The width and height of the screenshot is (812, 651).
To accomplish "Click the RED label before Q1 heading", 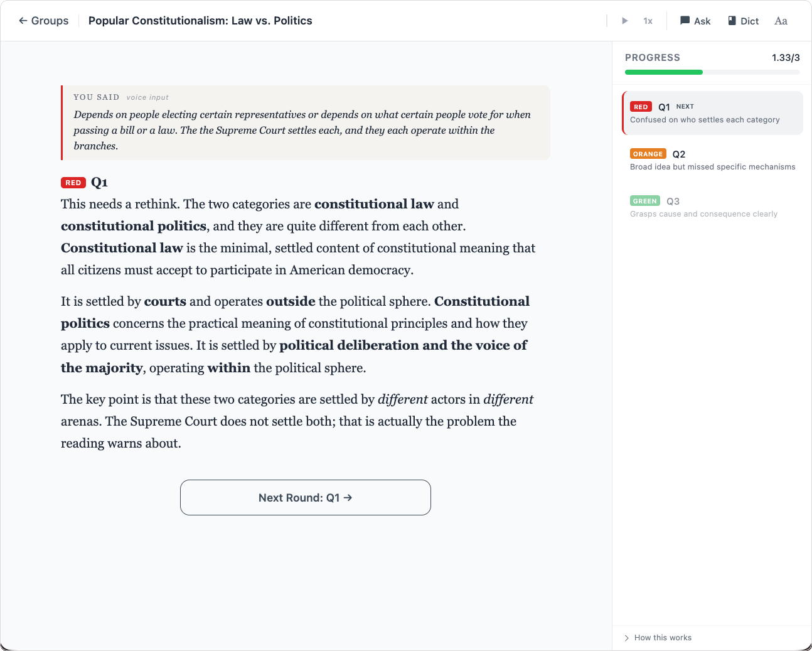I will (73, 183).
